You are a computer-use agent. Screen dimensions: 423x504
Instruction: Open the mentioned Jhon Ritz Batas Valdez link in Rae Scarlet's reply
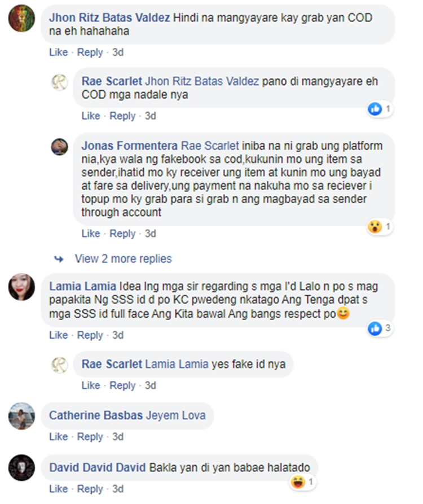pyautogui.click(x=202, y=81)
